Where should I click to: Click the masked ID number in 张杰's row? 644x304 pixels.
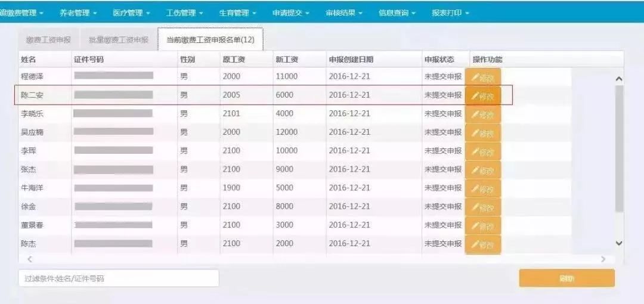113,169
